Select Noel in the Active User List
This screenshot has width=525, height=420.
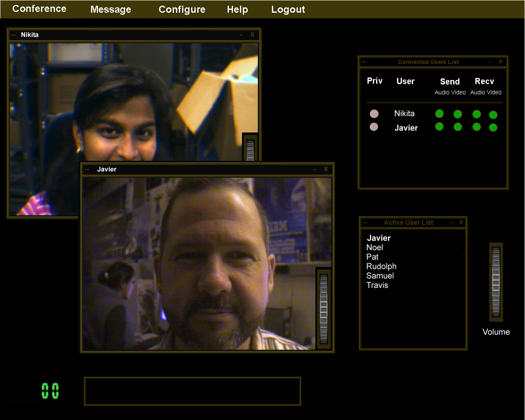coord(374,247)
